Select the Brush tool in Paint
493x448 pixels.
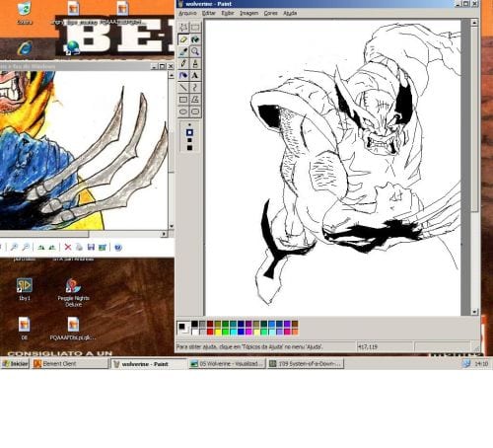[195, 63]
